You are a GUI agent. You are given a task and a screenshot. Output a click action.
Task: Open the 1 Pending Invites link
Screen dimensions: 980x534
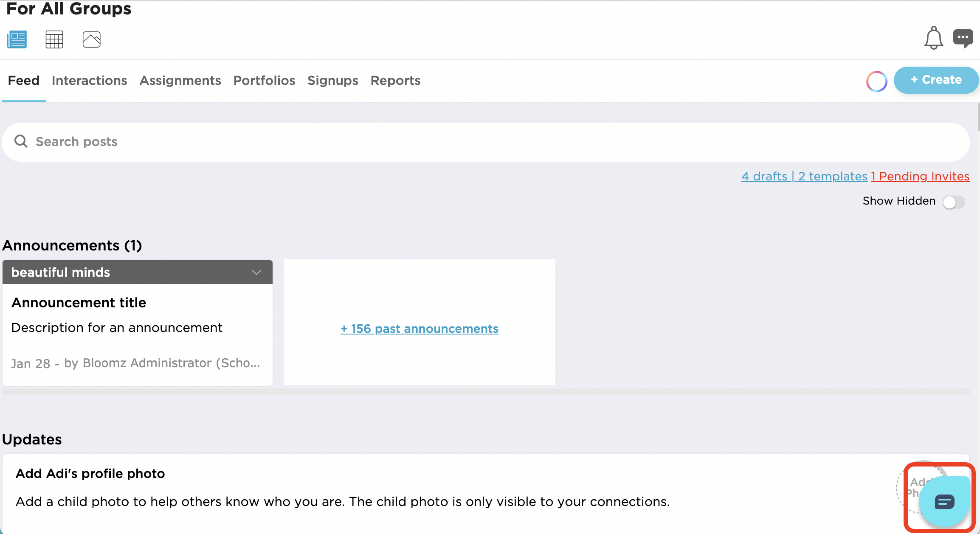(x=920, y=176)
